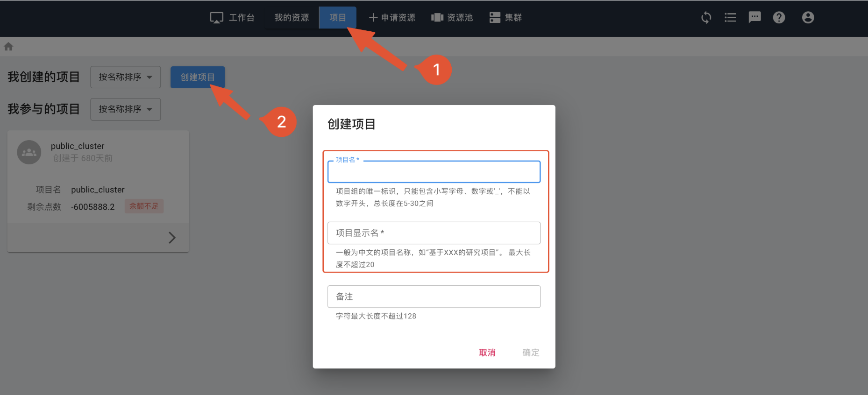Open the 集群 cluster page
This screenshot has height=395, width=868.
point(505,18)
